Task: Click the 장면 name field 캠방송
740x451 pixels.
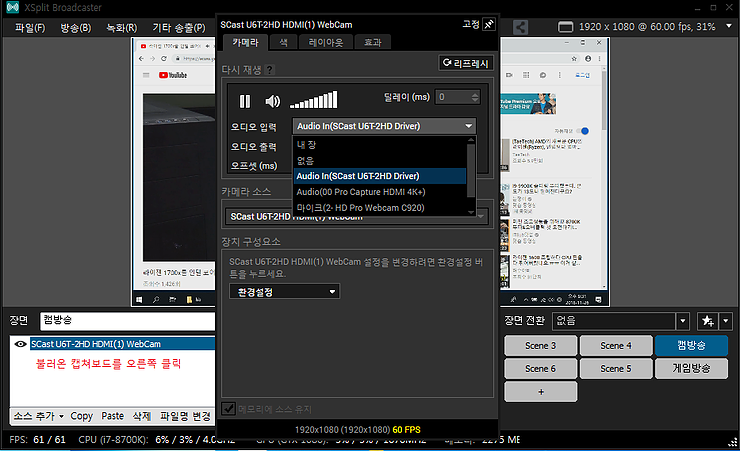Action: click(x=127, y=320)
